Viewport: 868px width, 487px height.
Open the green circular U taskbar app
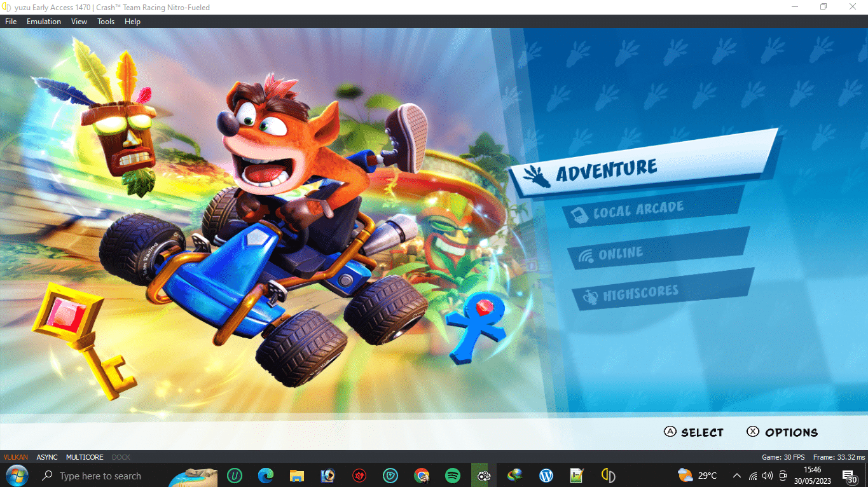pyautogui.click(x=235, y=476)
